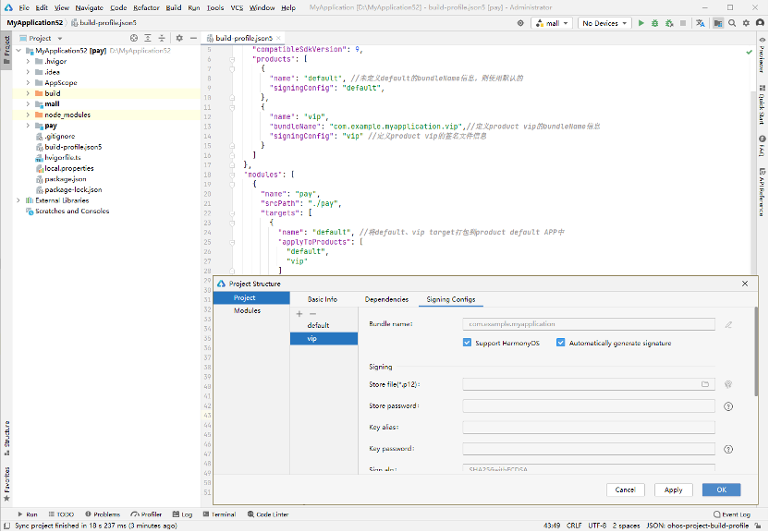
Task: Open Project panel options gear
Action: pos(179,38)
